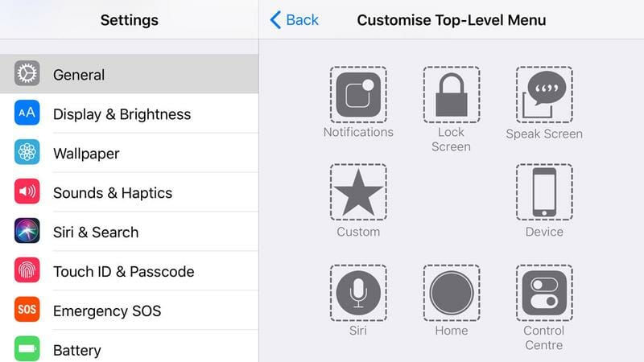The image size is (644, 362).
Task: Select Siri & Search row
Action: coord(130,232)
